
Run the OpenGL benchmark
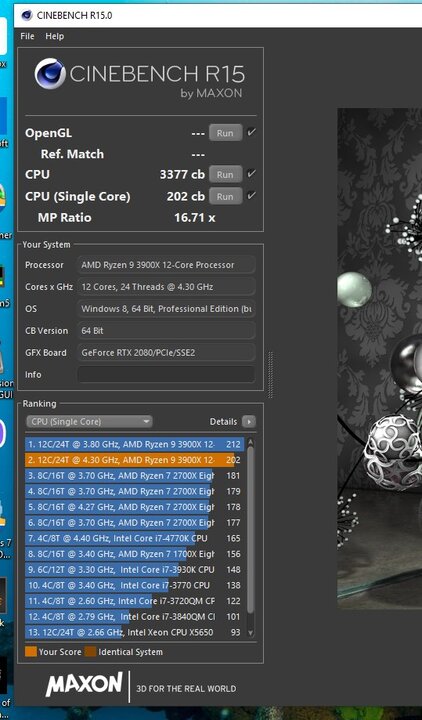pos(225,133)
